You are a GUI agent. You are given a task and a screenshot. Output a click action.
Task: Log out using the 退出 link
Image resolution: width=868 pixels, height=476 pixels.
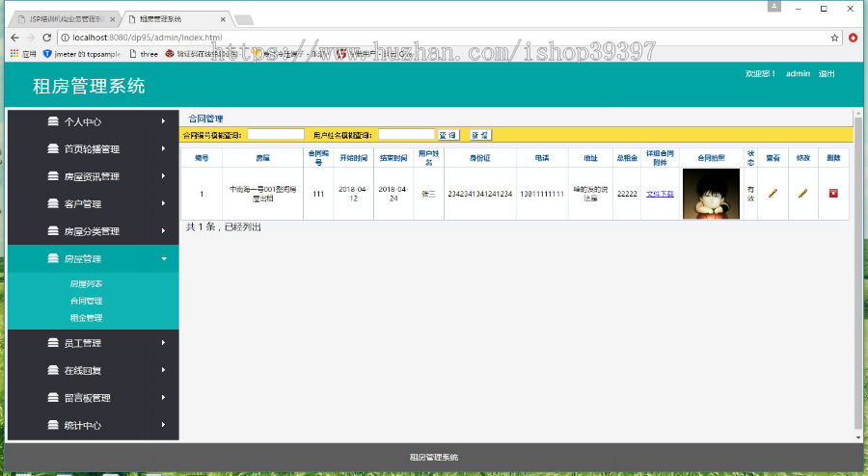827,73
